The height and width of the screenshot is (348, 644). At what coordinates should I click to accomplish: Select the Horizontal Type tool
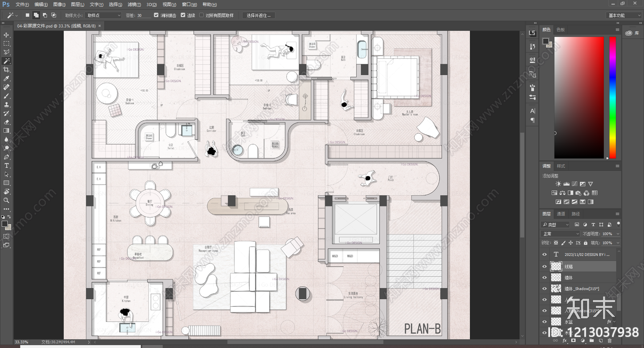coord(6,166)
